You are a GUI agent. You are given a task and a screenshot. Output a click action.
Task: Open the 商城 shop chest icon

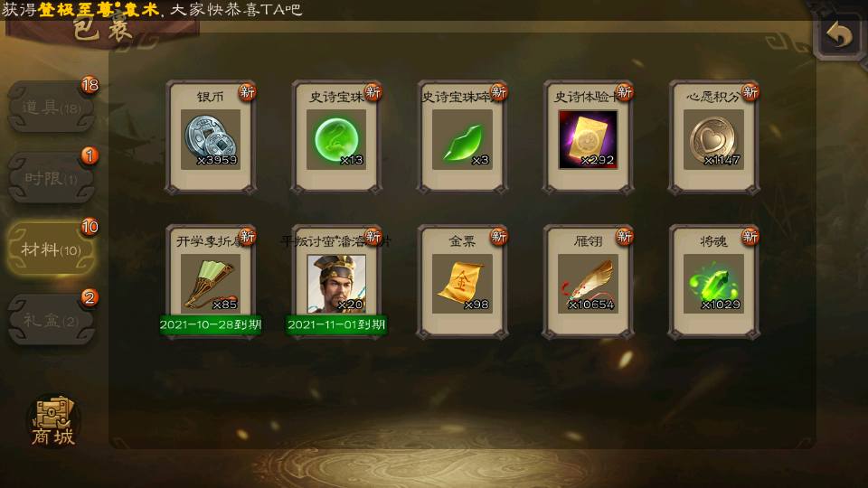[x=52, y=421]
